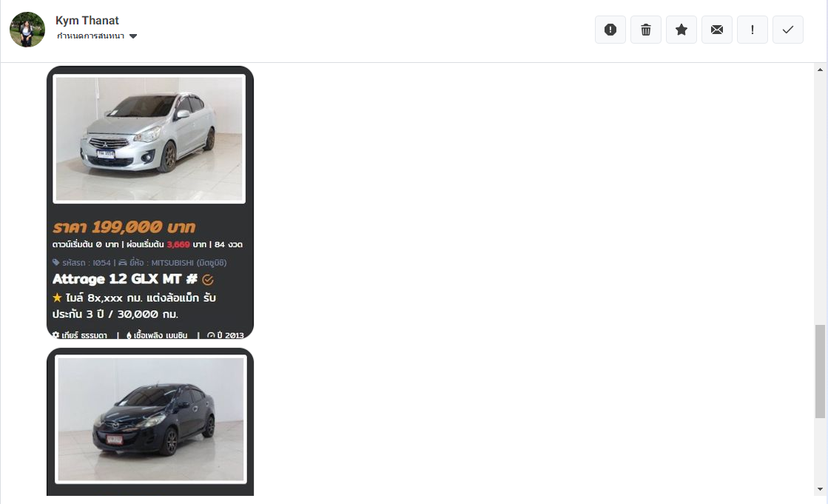
Task: Click the gold star mileage description text
Action: (134, 306)
